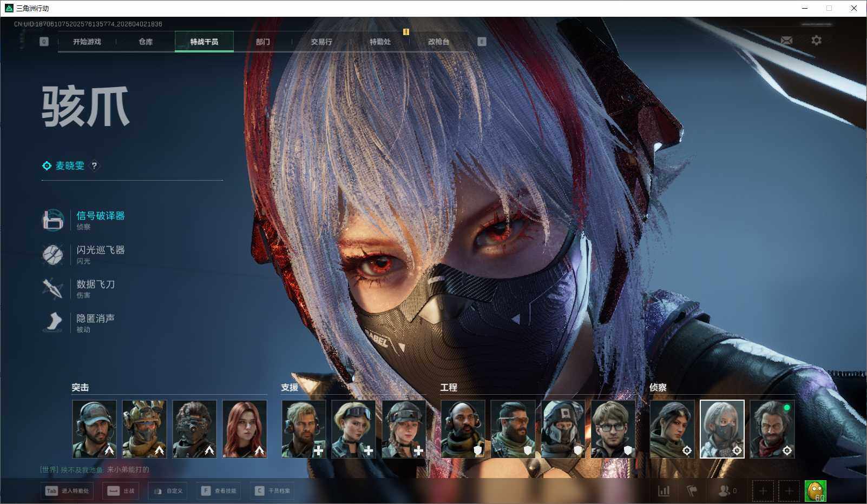The height and width of the screenshot is (504, 867).
Task: Select the highlighted masked 侦察 operator 骇爪
Action: [722, 429]
